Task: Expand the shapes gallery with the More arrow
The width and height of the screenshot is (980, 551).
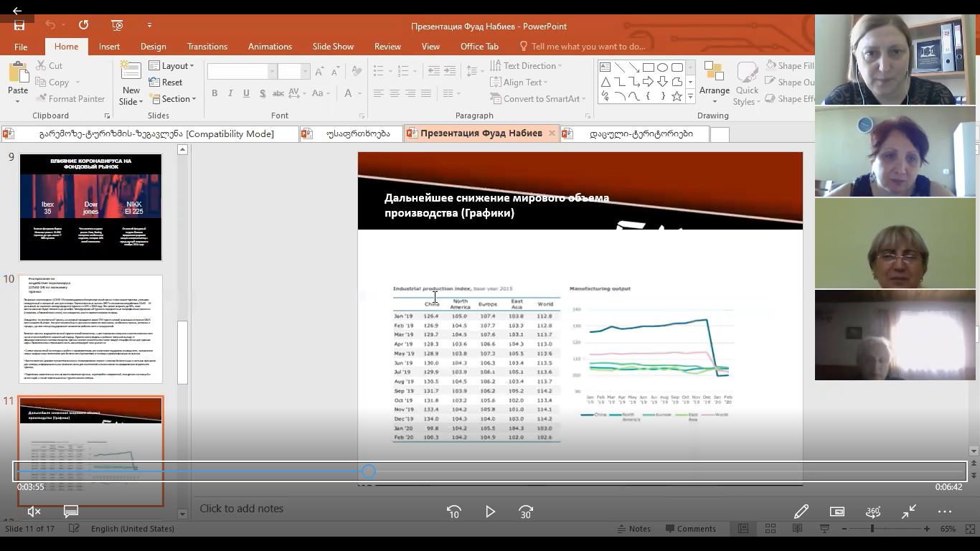Action: 690,96
